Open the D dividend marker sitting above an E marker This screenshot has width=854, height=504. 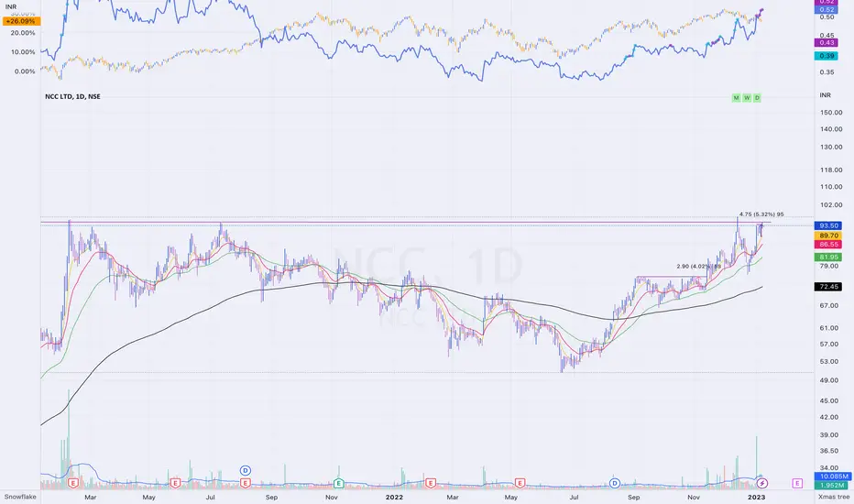[x=245, y=470]
